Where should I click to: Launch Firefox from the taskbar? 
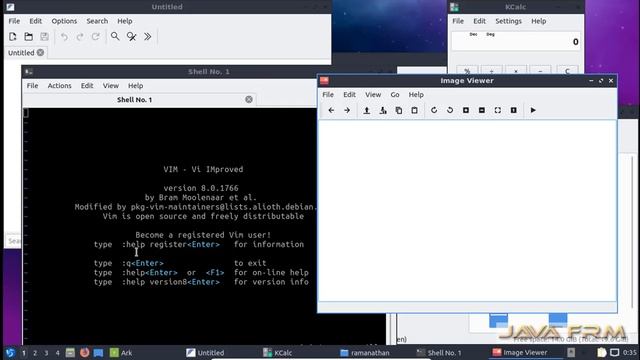[x=84, y=353]
